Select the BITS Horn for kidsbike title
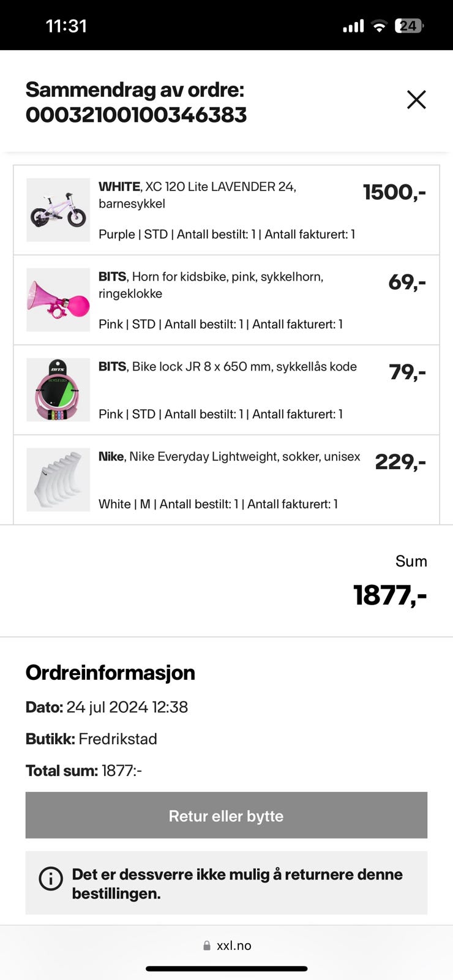 [211, 285]
